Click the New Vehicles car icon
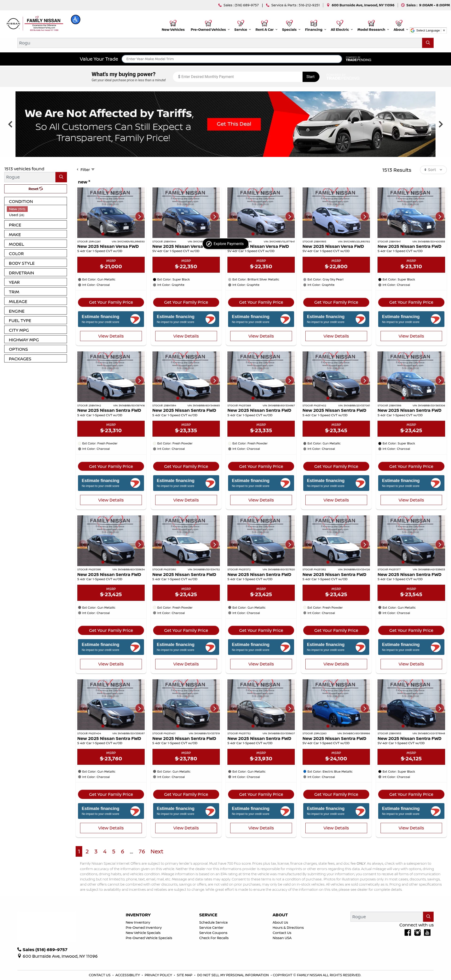Screen dimensions: 451x980 pyautogui.click(x=173, y=23)
